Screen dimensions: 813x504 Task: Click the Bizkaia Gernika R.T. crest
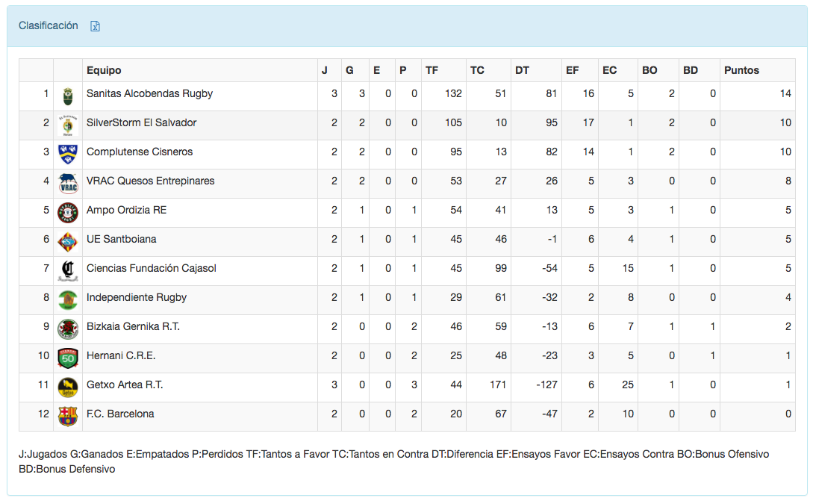click(x=68, y=329)
